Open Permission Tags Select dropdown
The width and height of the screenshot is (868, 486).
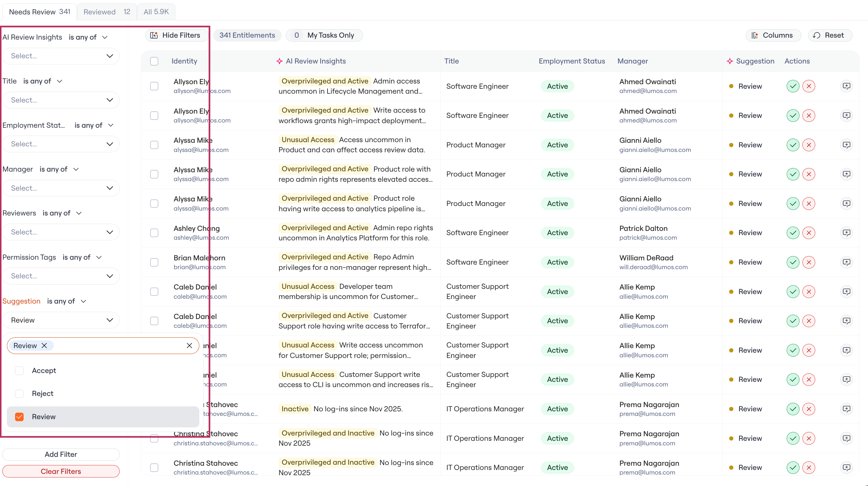coord(61,276)
